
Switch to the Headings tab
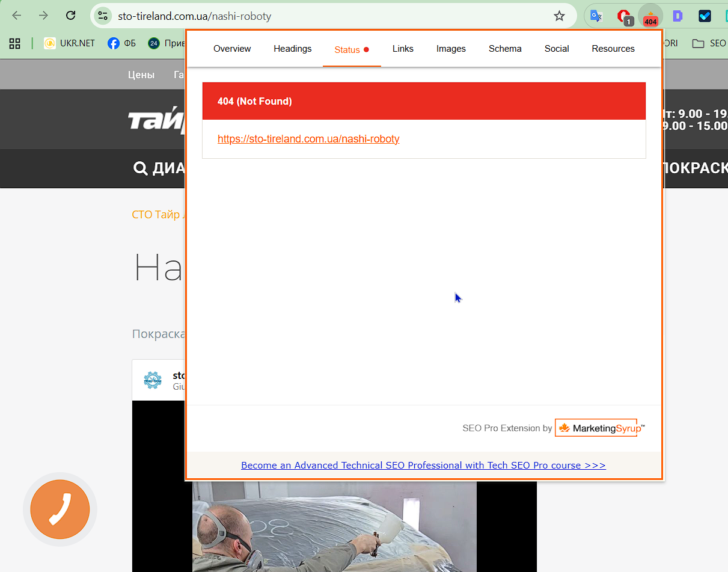coord(293,49)
